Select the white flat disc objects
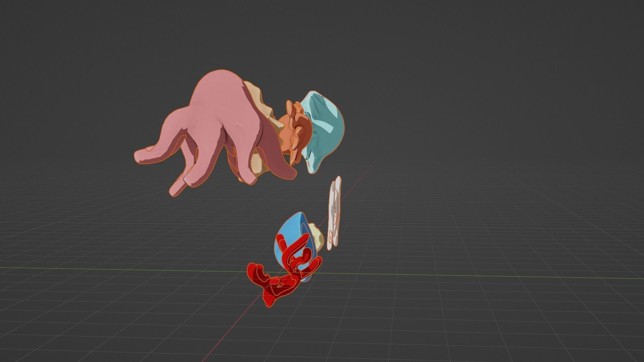644x362 pixels. click(334, 213)
